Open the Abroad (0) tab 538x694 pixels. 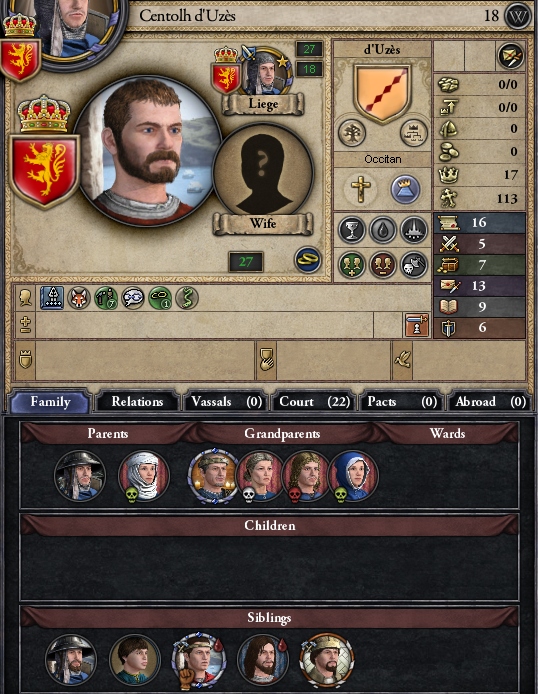point(490,401)
